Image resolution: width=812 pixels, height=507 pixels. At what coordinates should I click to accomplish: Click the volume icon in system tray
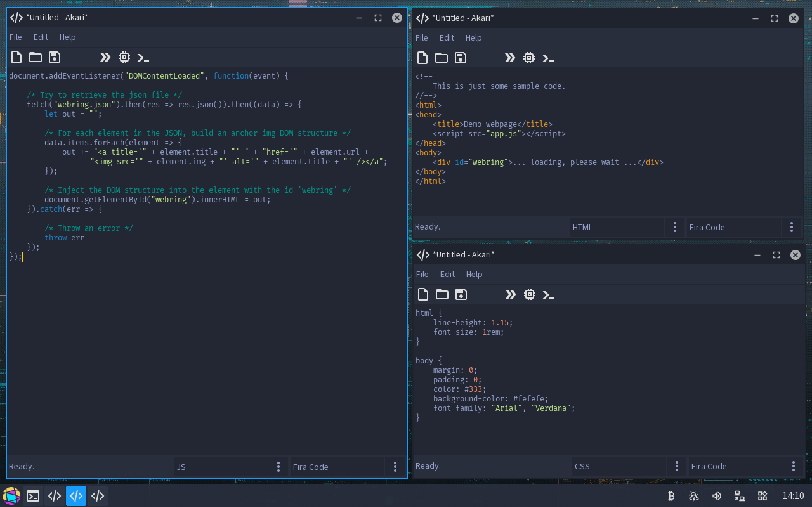717,496
